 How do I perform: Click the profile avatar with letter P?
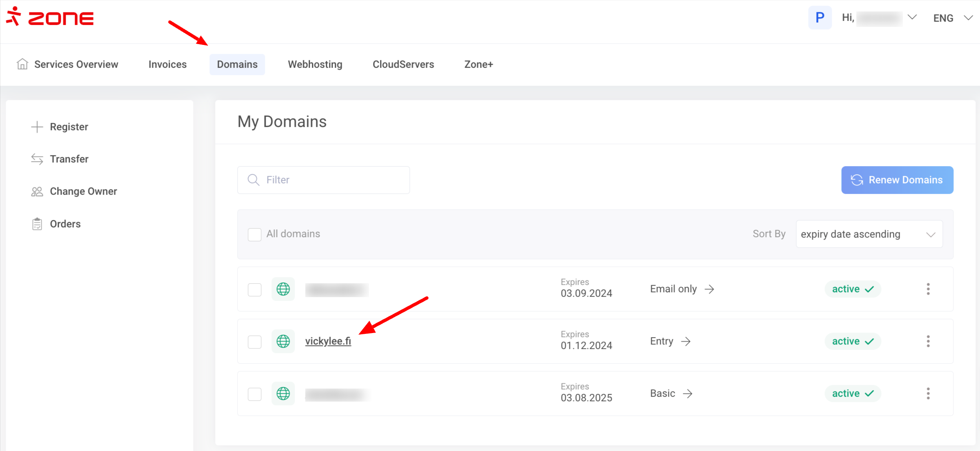pos(820,18)
